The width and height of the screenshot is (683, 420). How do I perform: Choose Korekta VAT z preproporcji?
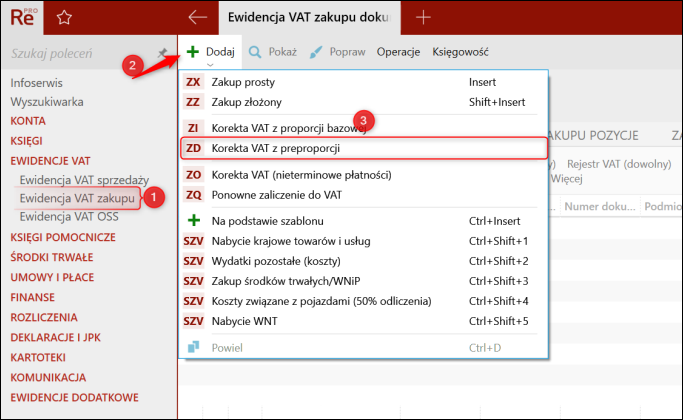click(x=364, y=148)
